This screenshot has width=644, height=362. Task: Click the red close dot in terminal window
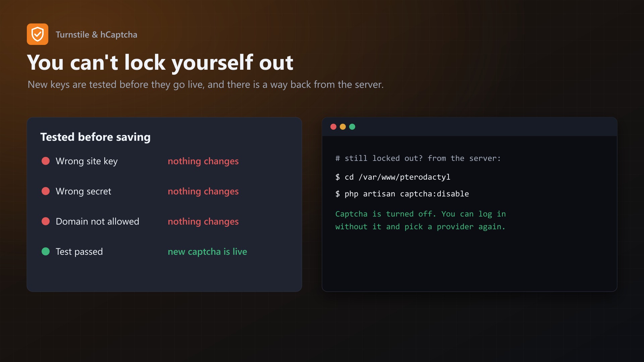click(333, 127)
